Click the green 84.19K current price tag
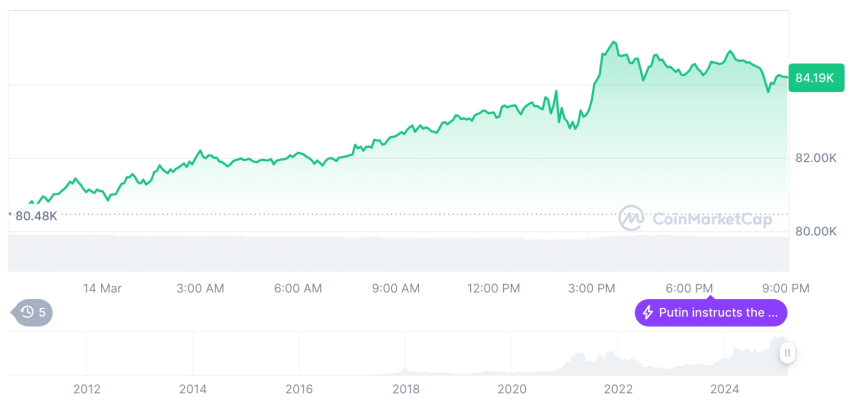 point(815,77)
